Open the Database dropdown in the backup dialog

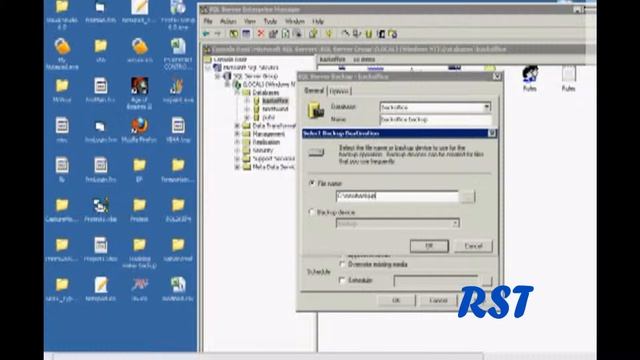[487, 107]
